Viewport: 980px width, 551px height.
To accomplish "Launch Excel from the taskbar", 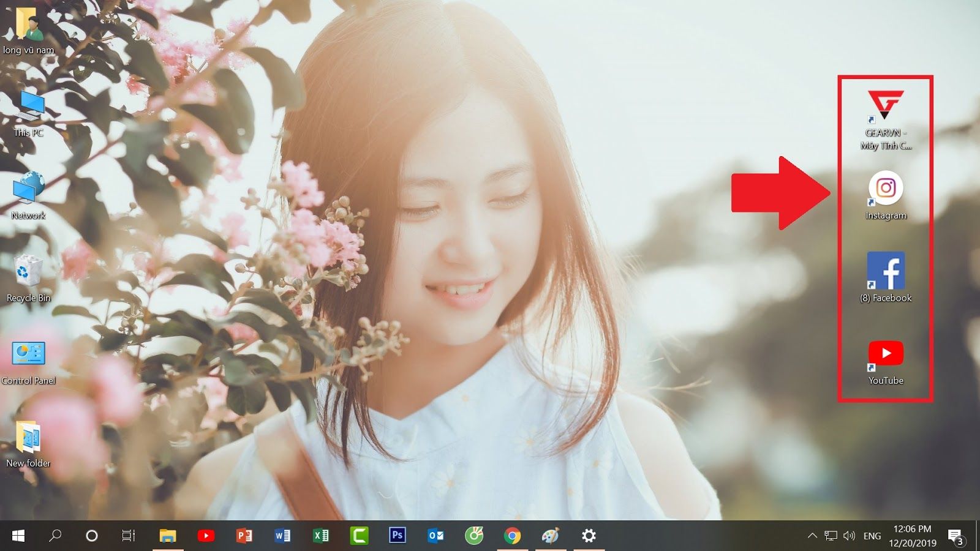I will [x=321, y=535].
